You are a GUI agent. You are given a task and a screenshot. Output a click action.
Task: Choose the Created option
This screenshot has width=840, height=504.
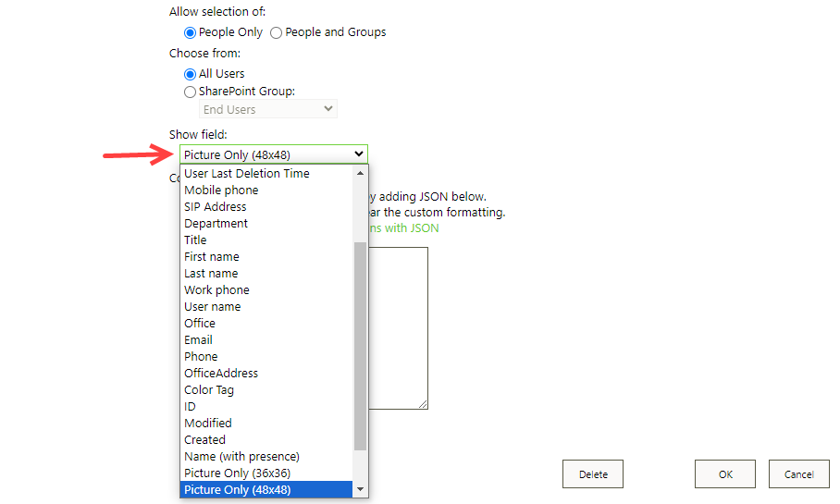point(266,439)
